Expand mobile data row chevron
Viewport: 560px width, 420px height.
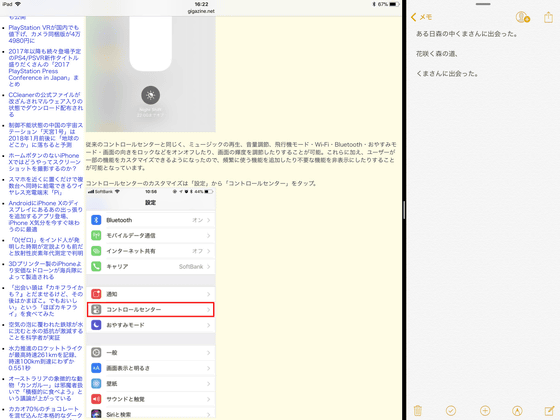point(209,236)
